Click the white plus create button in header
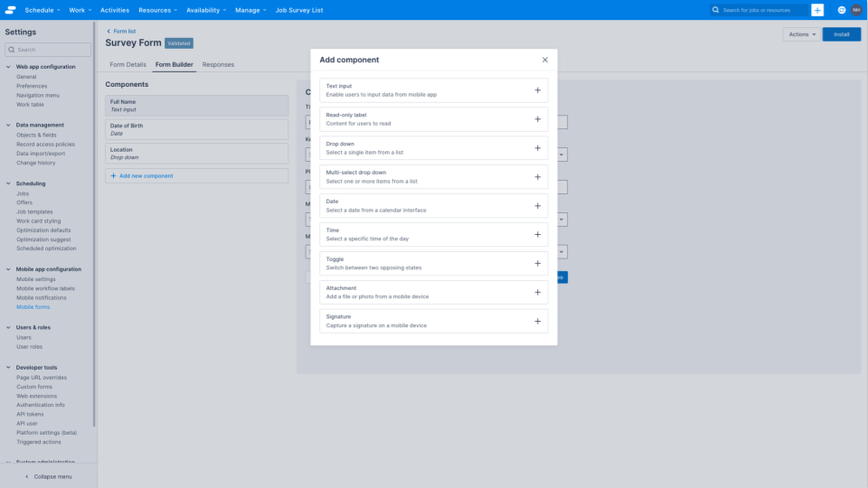 [817, 10]
